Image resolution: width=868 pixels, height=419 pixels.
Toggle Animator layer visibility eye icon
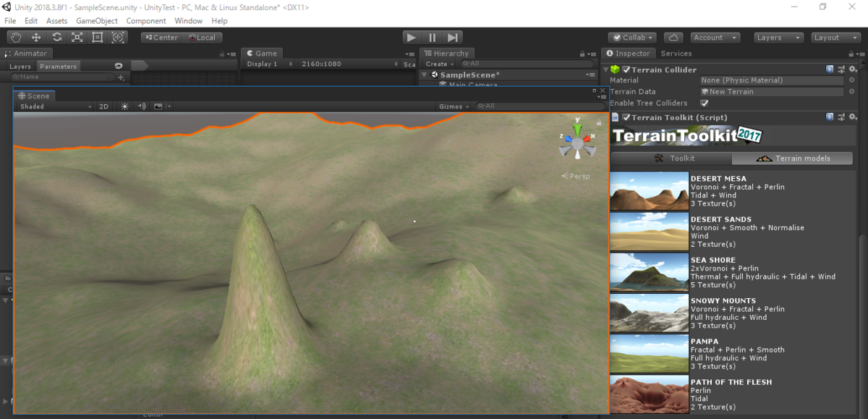pos(119,66)
